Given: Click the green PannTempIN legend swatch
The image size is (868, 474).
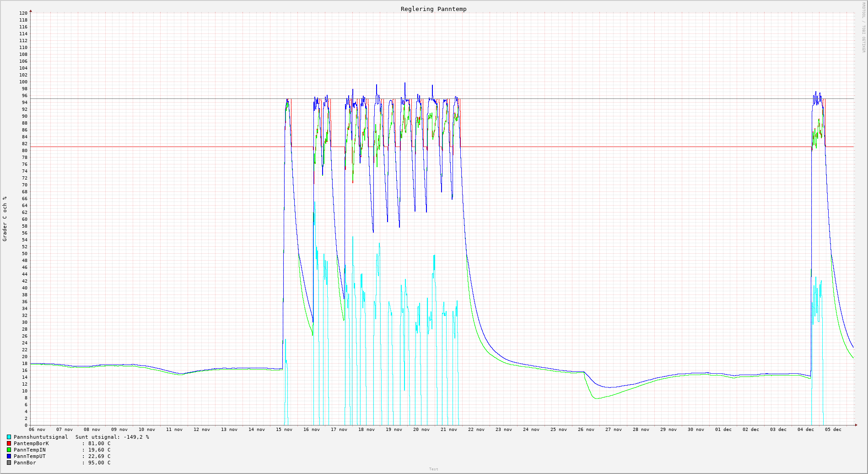Looking at the screenshot, I should 9,450.
